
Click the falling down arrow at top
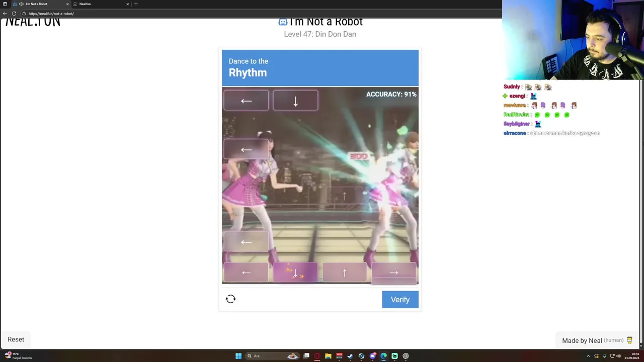click(295, 101)
